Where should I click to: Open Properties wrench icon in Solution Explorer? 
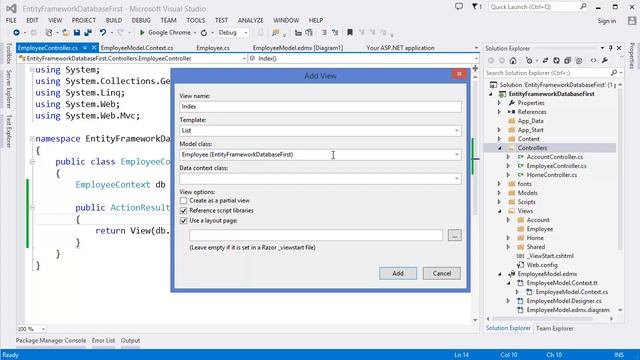click(605, 60)
